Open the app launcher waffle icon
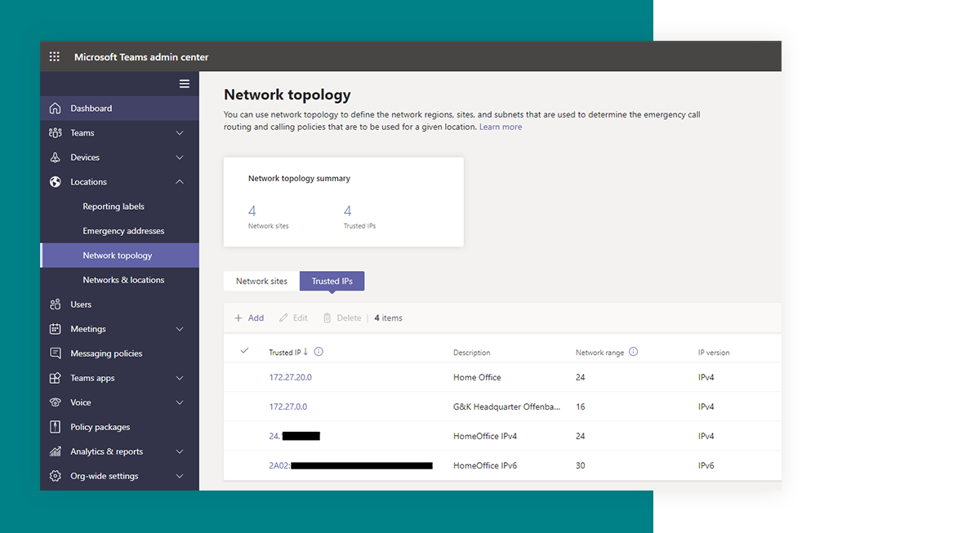 pos(55,57)
